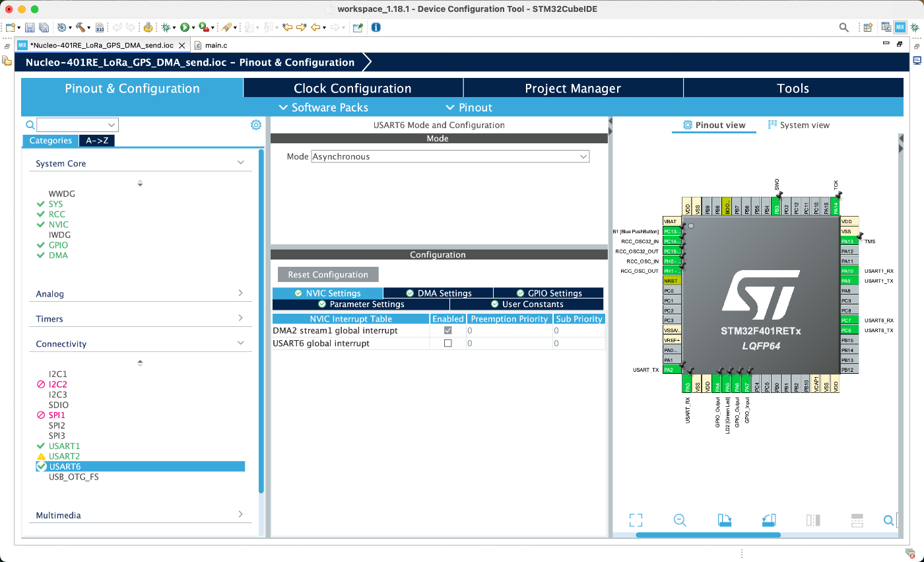Click the toolbar Search magnifier at top right
Screen dimensions: 924x562
(843, 28)
